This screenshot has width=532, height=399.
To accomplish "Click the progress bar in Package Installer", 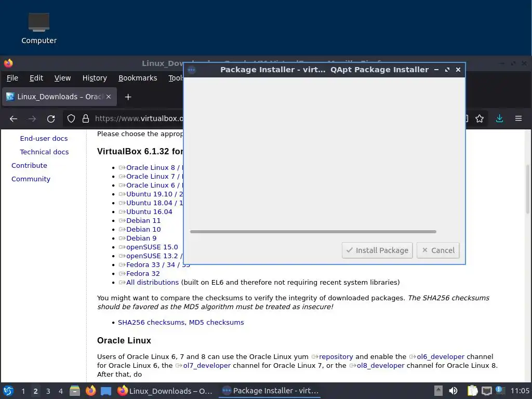I will tap(313, 232).
